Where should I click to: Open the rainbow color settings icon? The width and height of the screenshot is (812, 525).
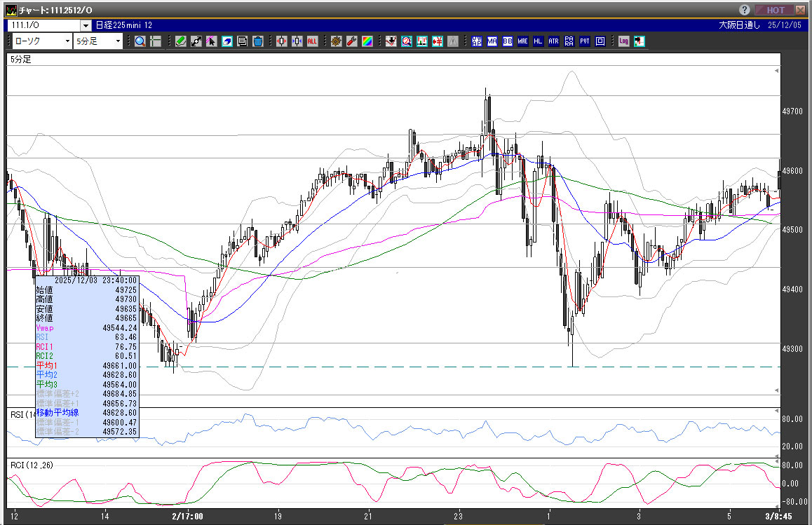[367, 41]
